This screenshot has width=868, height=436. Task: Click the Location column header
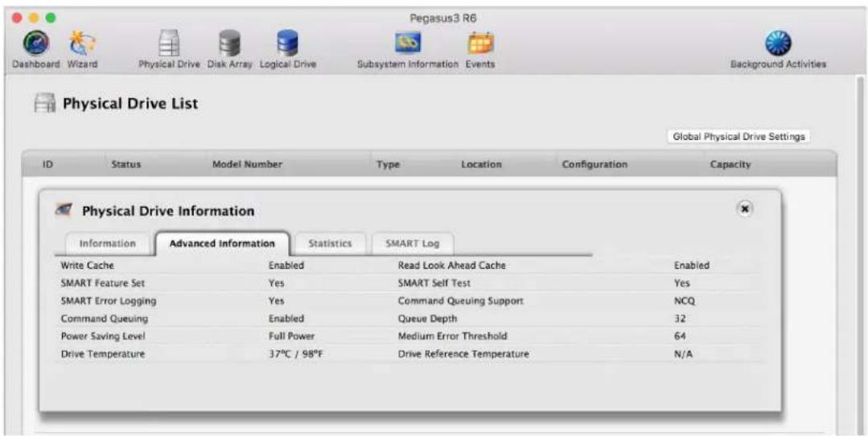[481, 164]
